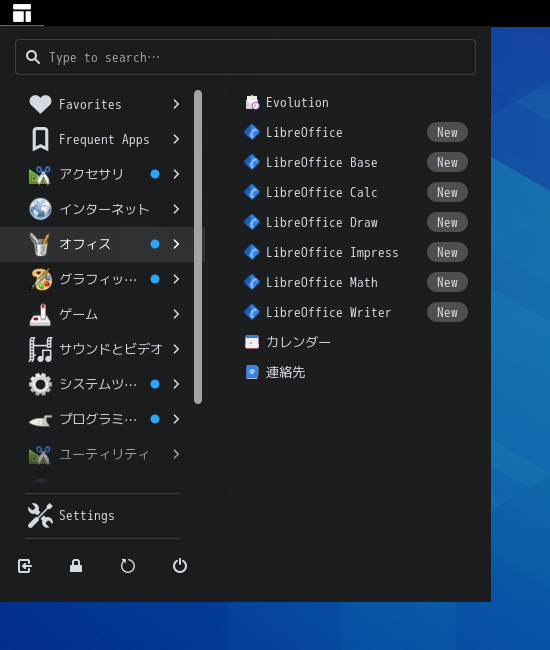The height and width of the screenshot is (650, 550).
Task: Select the サウンドとビデオ category label
Action: click(x=111, y=349)
